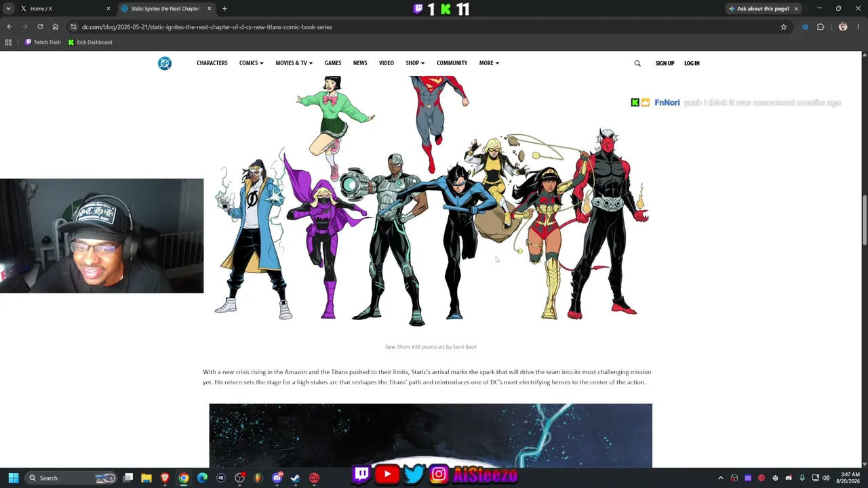Open the Games nav item
The image size is (868, 488).
[x=332, y=63]
